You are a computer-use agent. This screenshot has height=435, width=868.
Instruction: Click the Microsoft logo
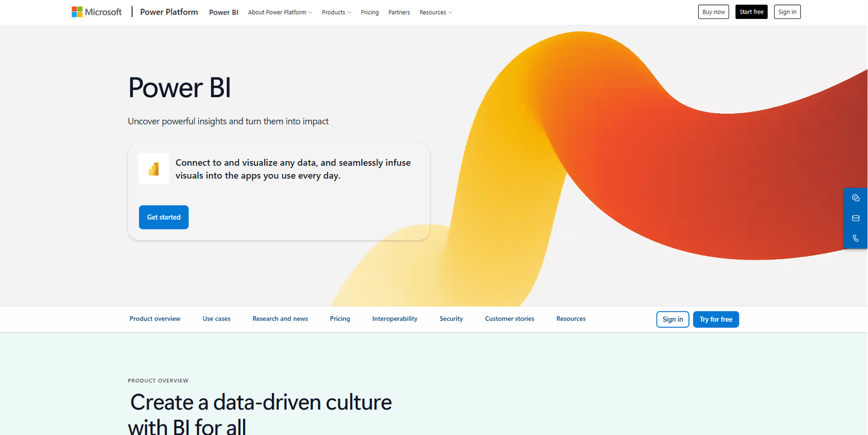[x=97, y=12]
